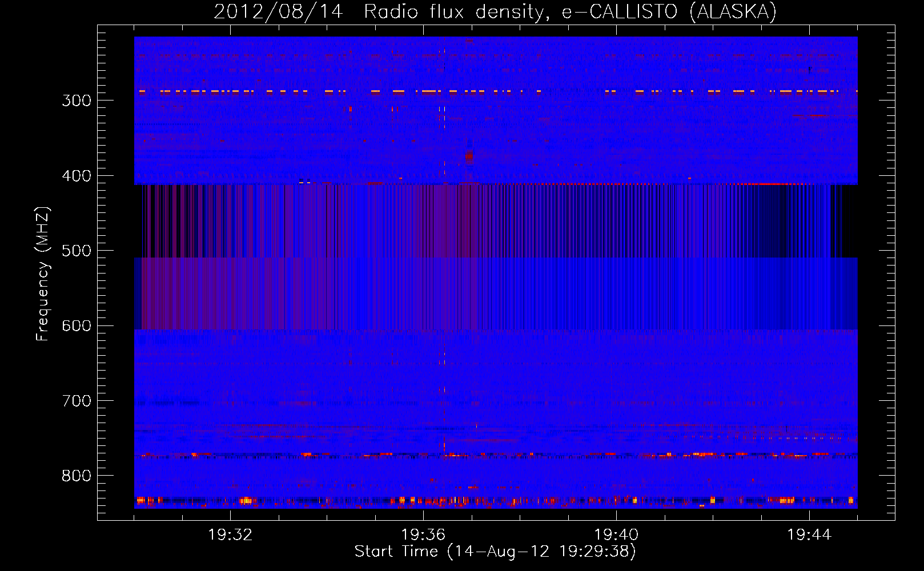
Task: Click the 19:36 time tick label
Action: pos(423,535)
